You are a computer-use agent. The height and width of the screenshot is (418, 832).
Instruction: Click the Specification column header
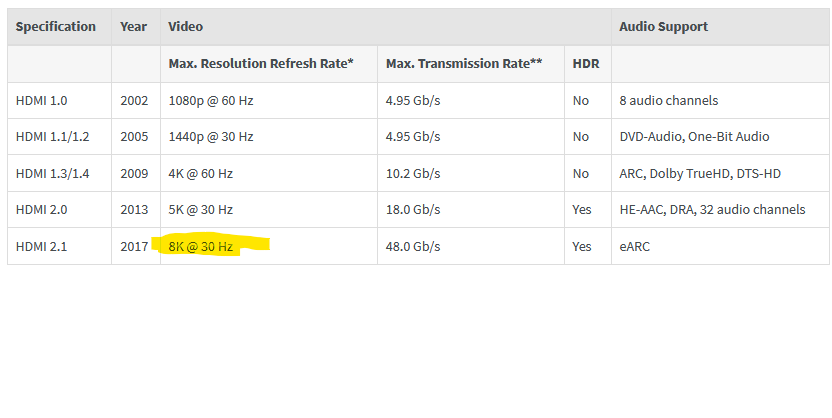(x=56, y=27)
